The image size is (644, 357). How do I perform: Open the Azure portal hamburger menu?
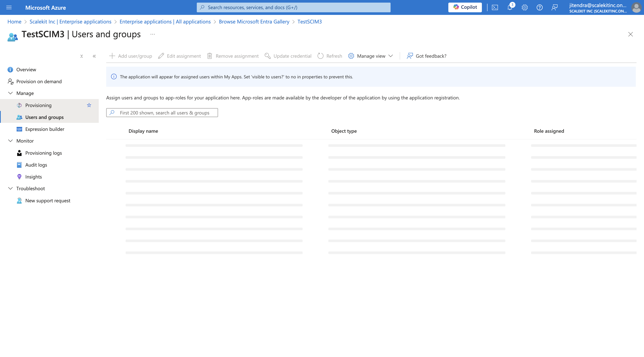9,7
